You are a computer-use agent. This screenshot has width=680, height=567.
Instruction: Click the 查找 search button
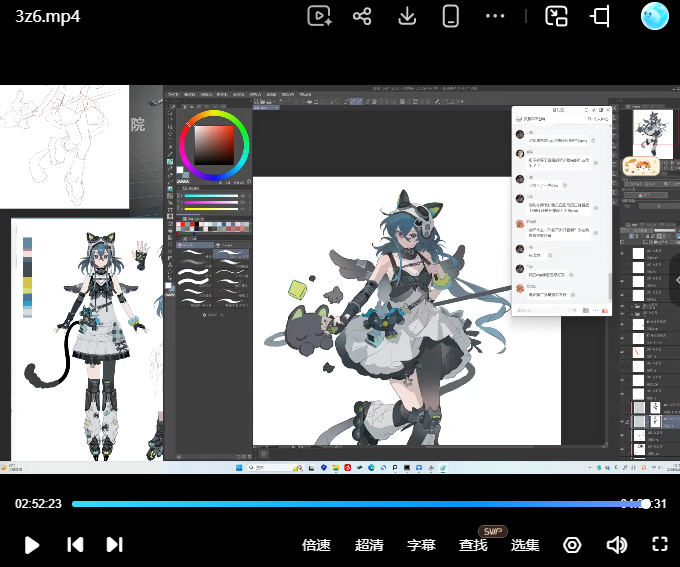click(x=473, y=545)
